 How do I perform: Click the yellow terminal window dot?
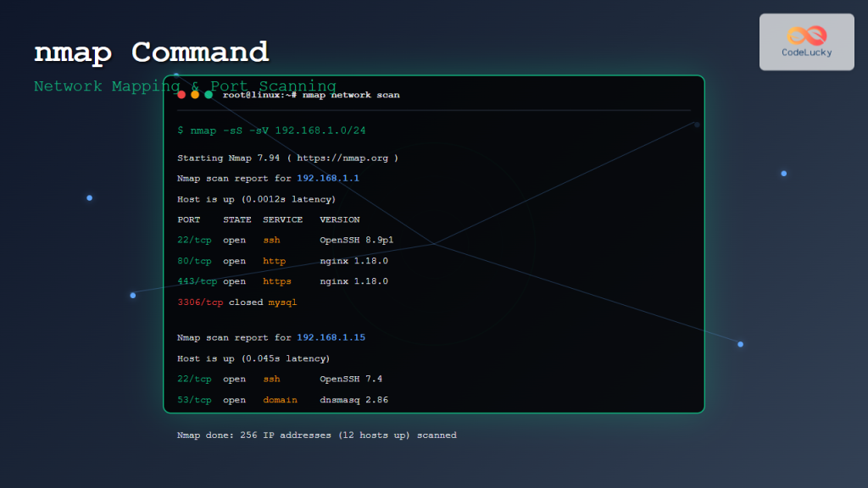click(x=193, y=95)
